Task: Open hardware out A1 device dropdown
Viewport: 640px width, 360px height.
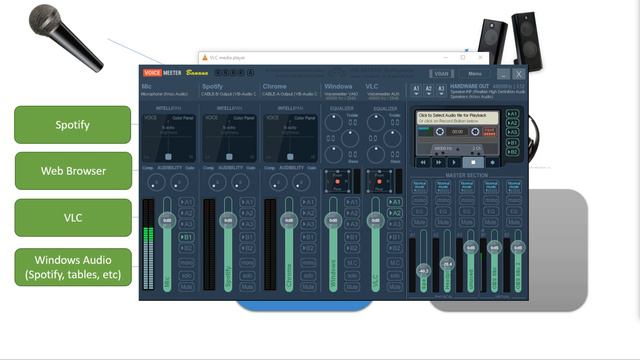Action: click(x=416, y=90)
